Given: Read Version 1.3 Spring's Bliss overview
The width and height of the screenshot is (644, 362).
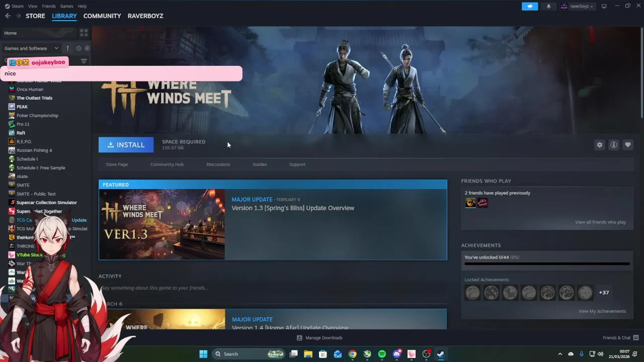Looking at the screenshot, I should click(293, 208).
